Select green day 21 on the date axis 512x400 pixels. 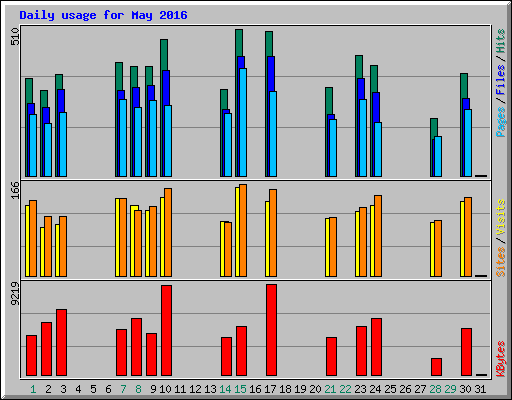pos(330,389)
